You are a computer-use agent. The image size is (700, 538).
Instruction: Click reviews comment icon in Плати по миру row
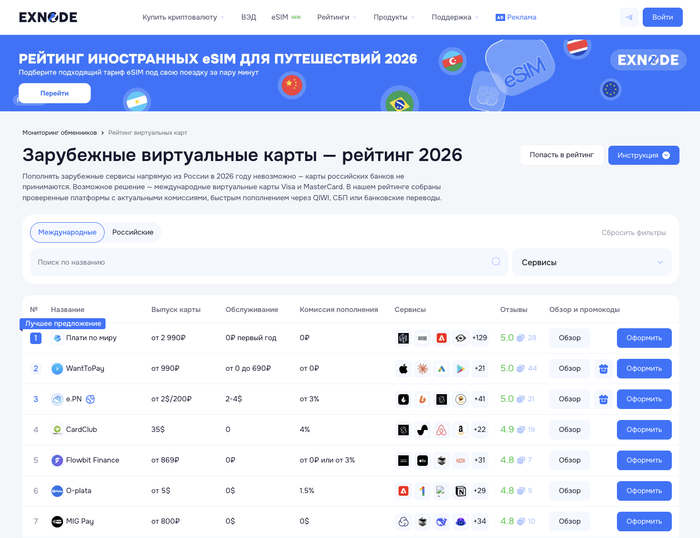(521, 338)
